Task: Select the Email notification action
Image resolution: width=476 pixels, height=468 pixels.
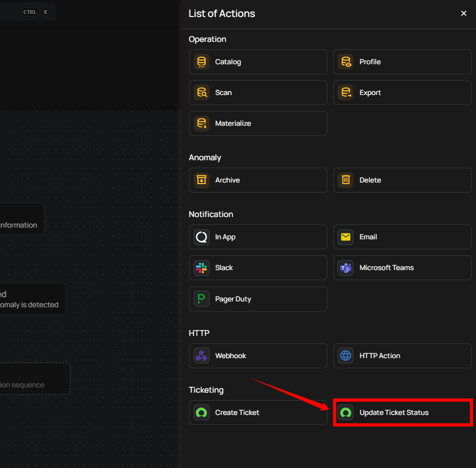Action: [x=402, y=237]
